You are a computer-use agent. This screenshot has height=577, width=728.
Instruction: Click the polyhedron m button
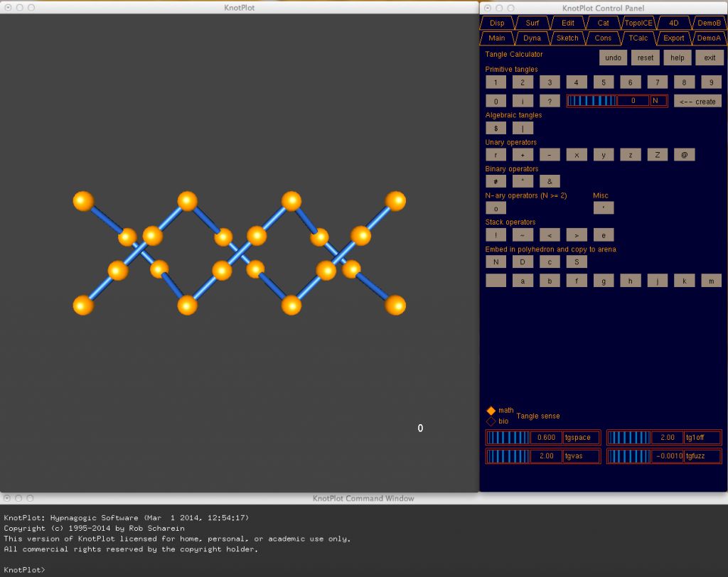[x=711, y=281]
